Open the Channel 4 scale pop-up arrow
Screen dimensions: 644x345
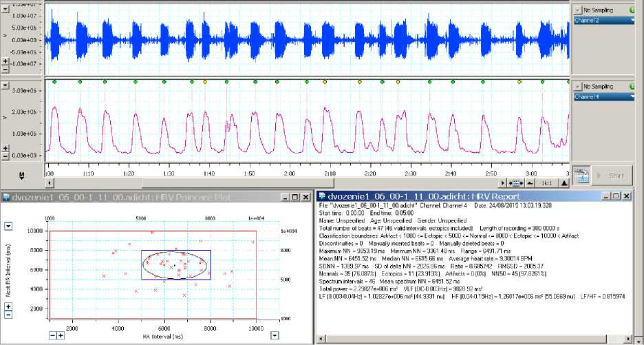point(6,85)
